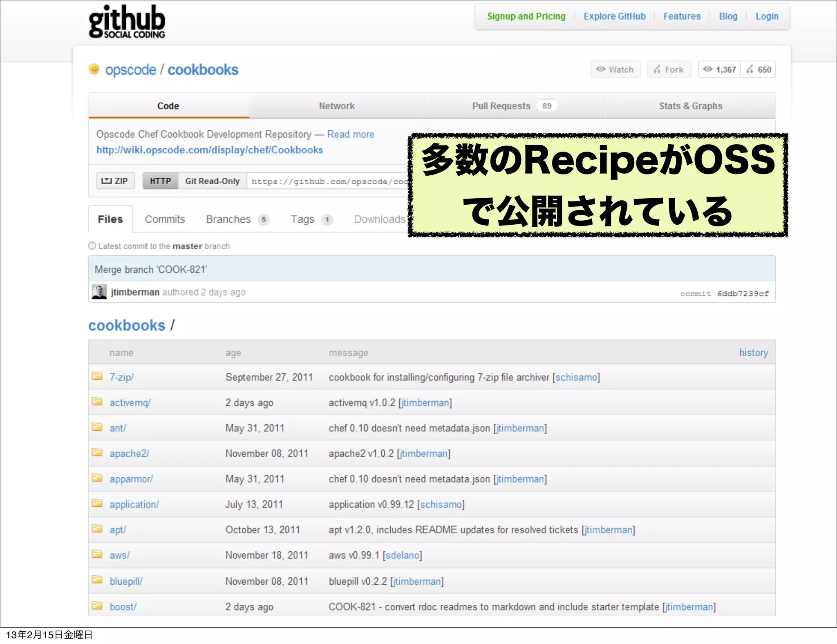The image size is (837, 644).
Task: Open the activemq folder icon
Action: 97,402
